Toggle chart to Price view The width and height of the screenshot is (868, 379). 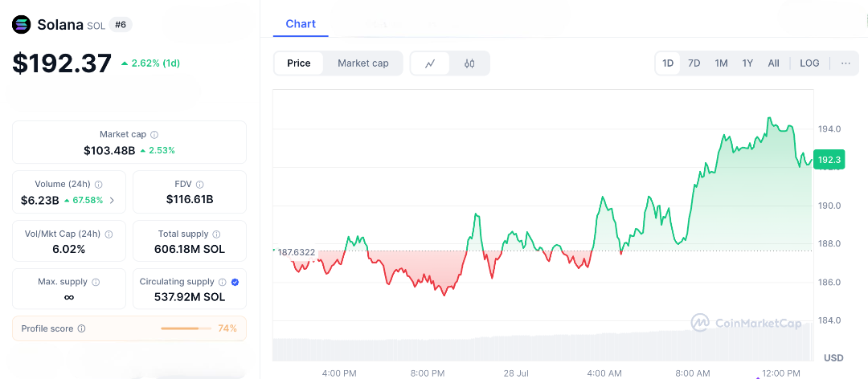[x=299, y=63]
